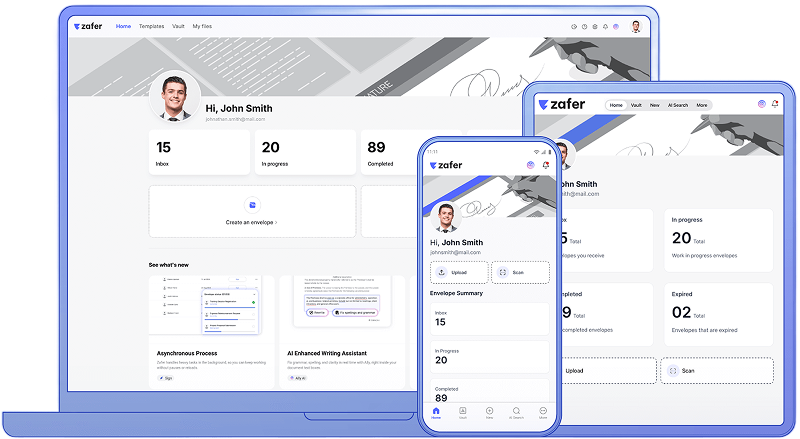The height and width of the screenshot is (439, 800).
Task: Open the In progress 20 card on laptop
Action: pyautogui.click(x=305, y=152)
